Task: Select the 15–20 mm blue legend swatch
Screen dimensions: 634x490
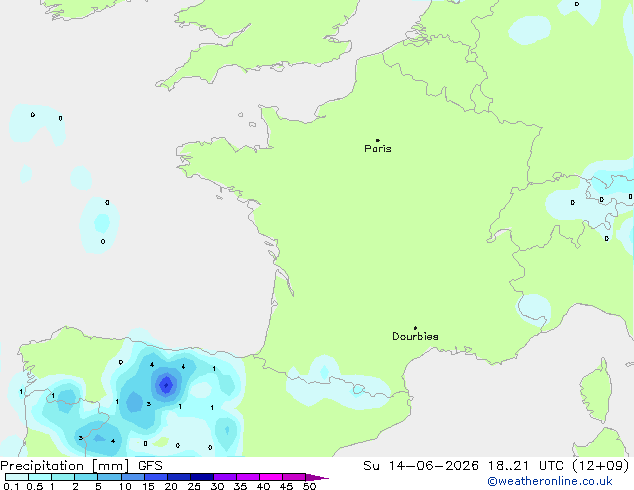Action: click(x=155, y=477)
